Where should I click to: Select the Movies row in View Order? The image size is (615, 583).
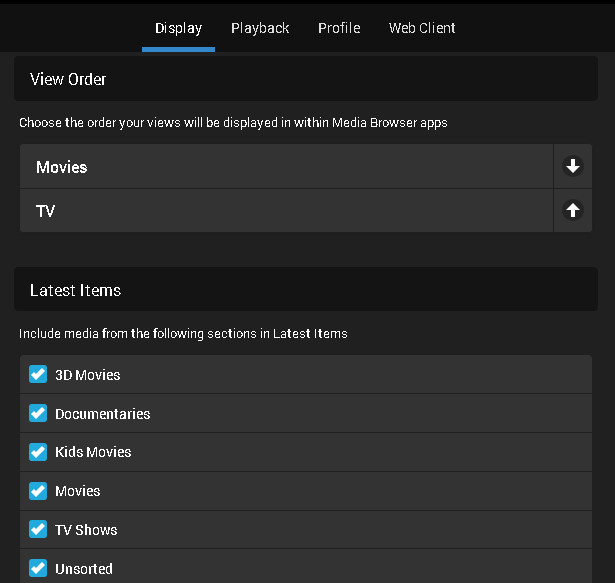(285, 167)
